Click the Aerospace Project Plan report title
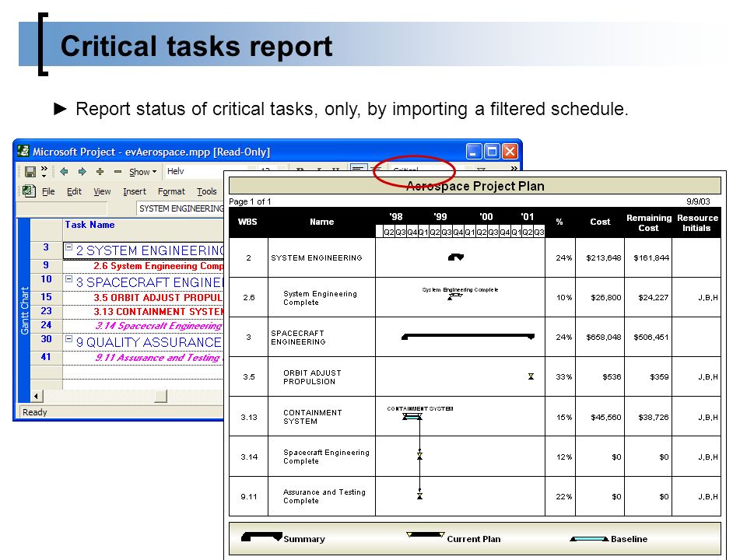The height and width of the screenshot is (560, 747). (x=475, y=186)
